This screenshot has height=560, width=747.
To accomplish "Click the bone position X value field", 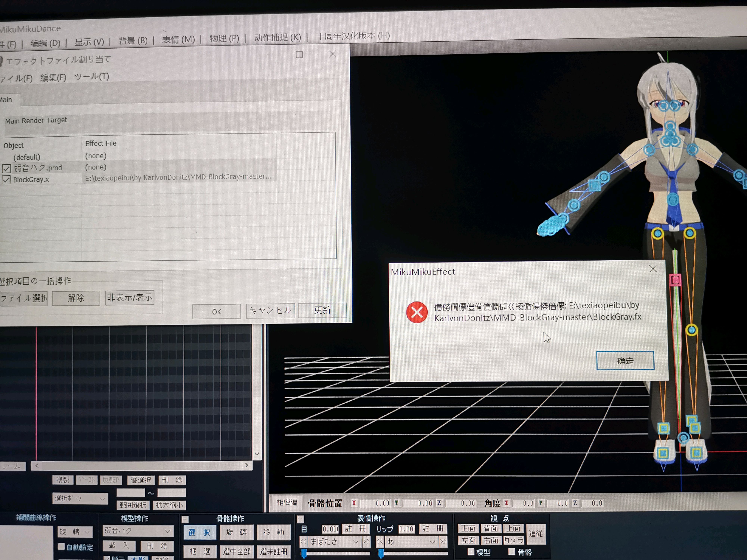I will point(375,503).
